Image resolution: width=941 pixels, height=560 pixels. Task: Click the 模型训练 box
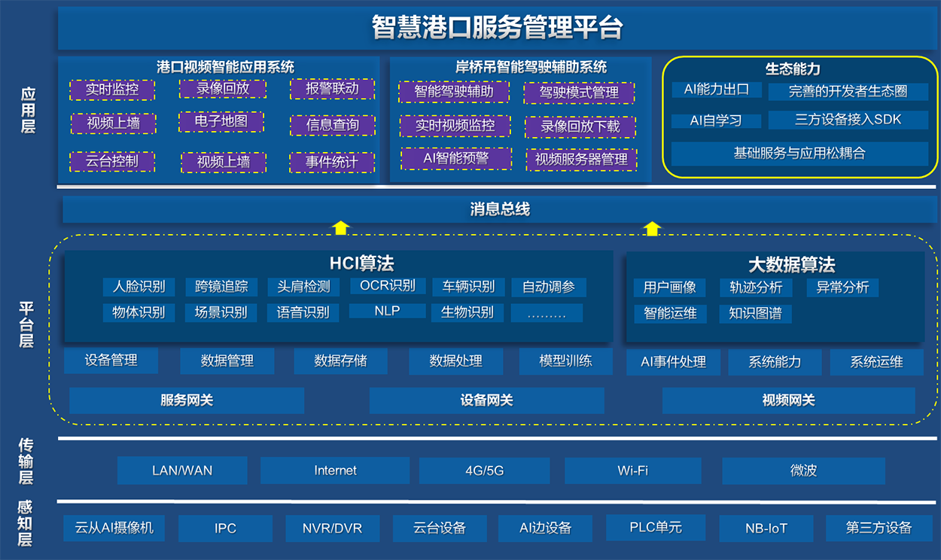coord(566,361)
